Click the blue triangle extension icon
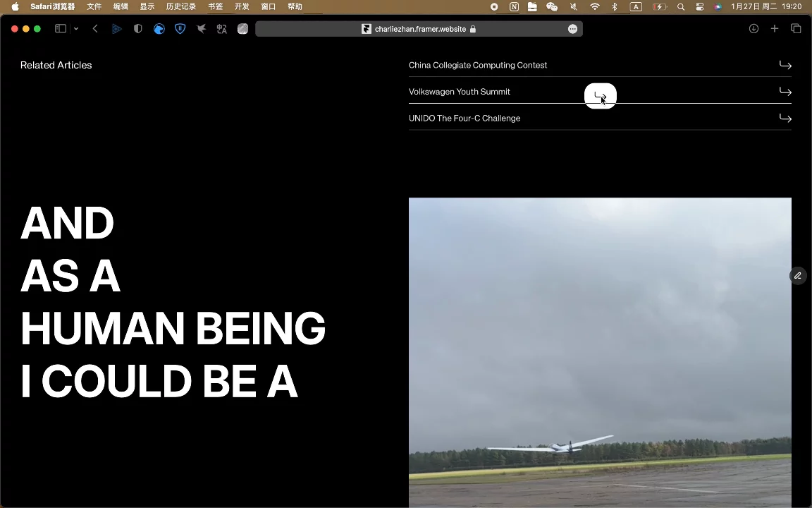 (116, 29)
